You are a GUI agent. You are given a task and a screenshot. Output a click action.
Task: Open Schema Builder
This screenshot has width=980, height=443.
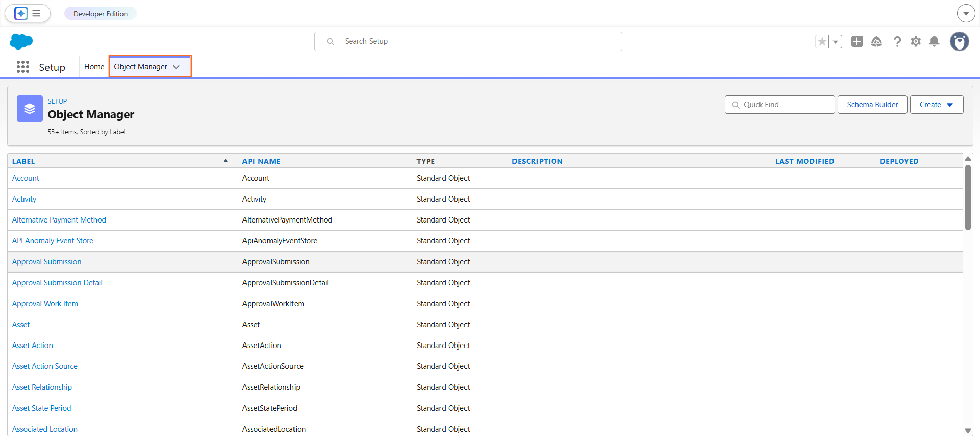pos(872,105)
